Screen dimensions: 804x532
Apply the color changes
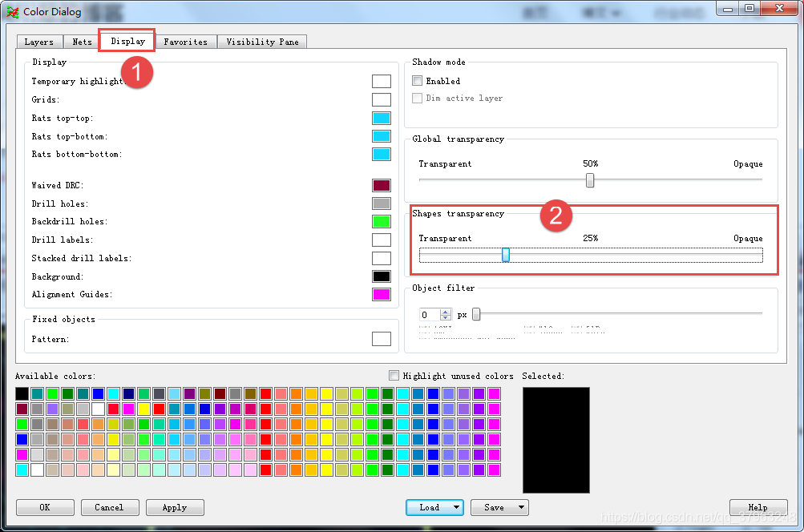pos(175,507)
